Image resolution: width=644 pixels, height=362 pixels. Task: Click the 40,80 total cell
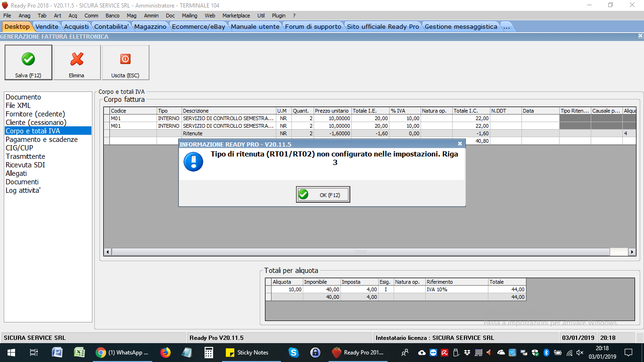click(471, 140)
